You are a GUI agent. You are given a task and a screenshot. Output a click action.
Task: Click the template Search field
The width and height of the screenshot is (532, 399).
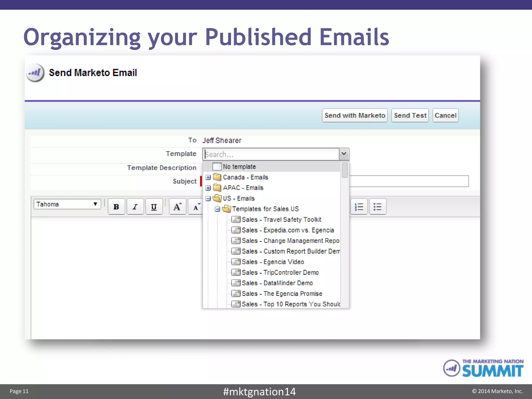271,154
